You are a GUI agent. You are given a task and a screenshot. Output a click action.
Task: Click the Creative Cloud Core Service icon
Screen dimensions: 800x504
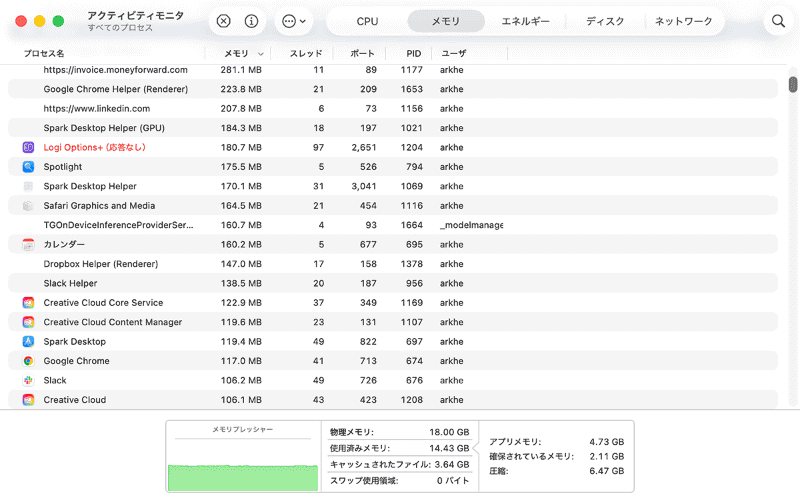point(28,303)
